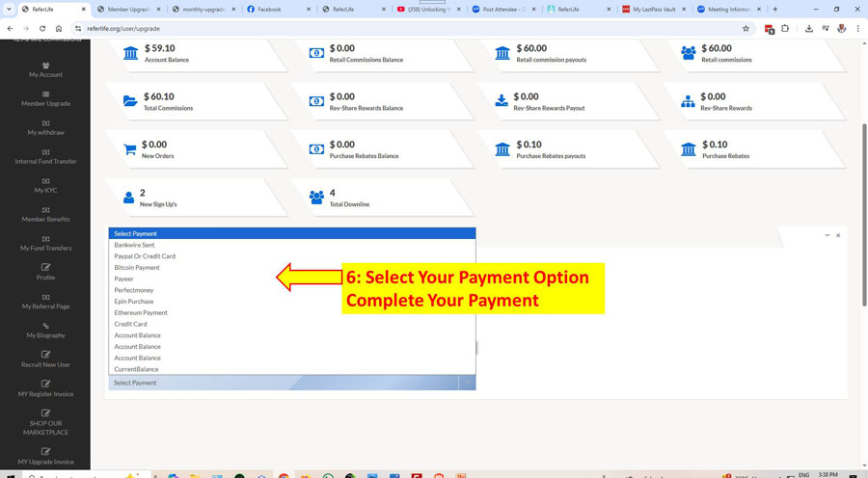This screenshot has height=478, width=868.
Task: Open the My KYC sidebar icon
Action: 45,181
